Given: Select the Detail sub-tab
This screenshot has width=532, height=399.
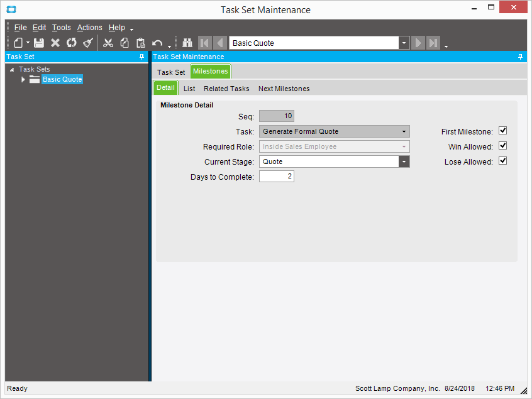Looking at the screenshot, I should tap(165, 87).
